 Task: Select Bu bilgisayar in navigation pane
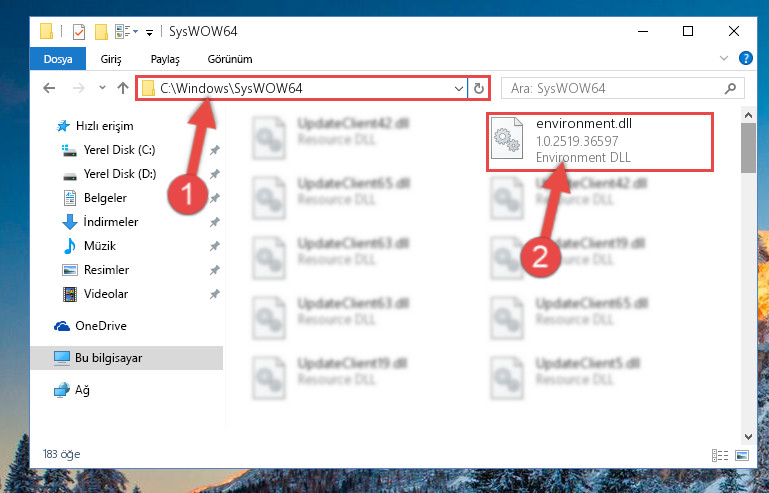click(x=127, y=358)
